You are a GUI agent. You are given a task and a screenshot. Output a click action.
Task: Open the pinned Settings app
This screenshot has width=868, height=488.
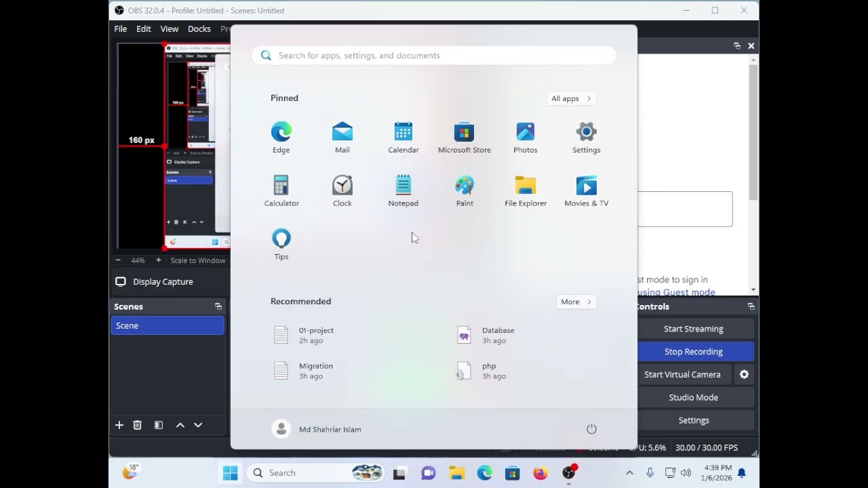(x=587, y=138)
